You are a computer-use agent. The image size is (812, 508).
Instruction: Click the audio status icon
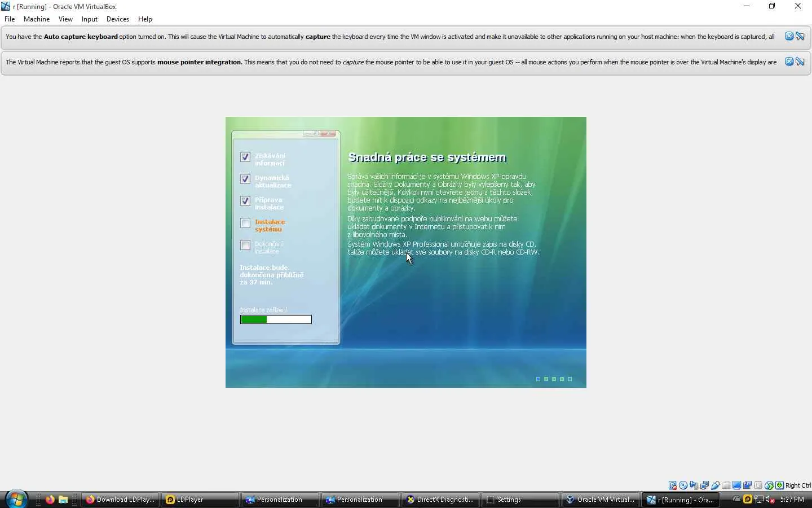(694, 485)
